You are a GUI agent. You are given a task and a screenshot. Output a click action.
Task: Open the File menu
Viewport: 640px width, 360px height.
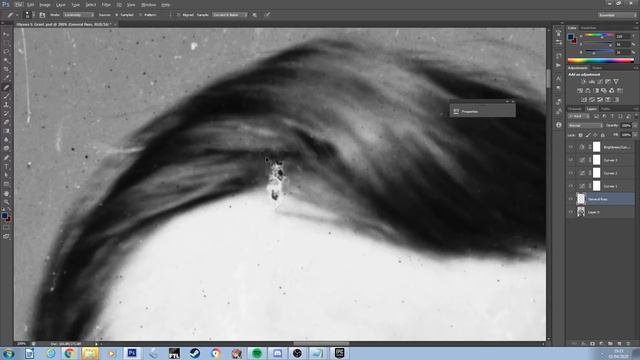pyautogui.click(x=19, y=5)
